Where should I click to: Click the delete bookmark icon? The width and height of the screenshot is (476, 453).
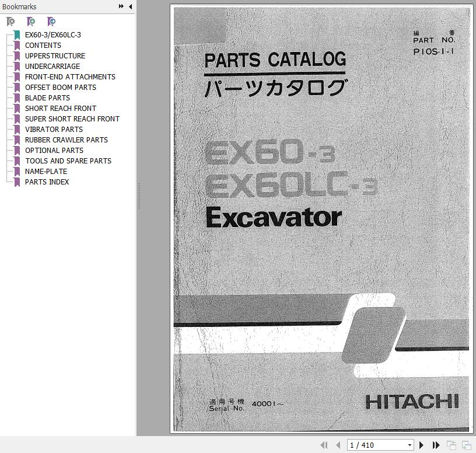[x=10, y=22]
